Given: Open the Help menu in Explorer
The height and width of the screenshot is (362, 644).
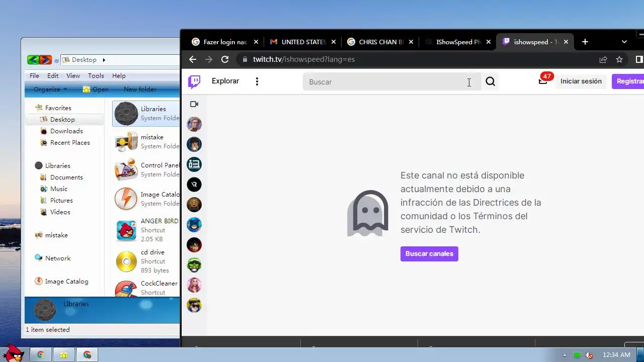Looking at the screenshot, I should coord(119,76).
